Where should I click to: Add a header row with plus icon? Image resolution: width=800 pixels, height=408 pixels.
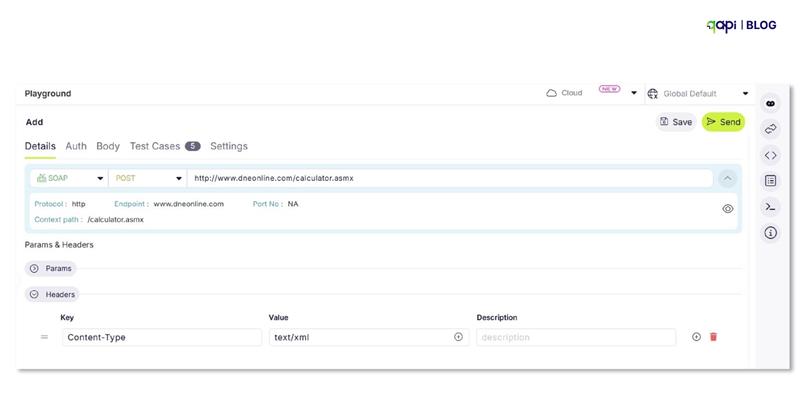click(696, 337)
